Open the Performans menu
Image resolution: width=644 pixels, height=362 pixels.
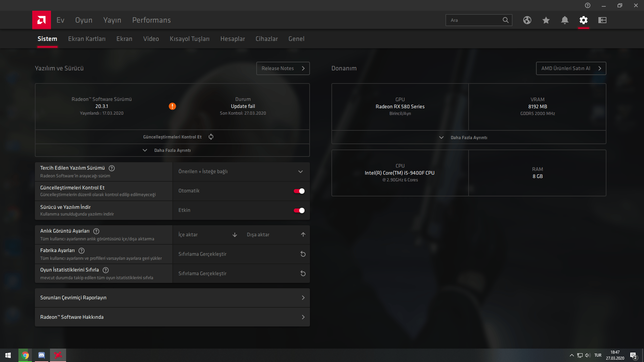click(151, 20)
